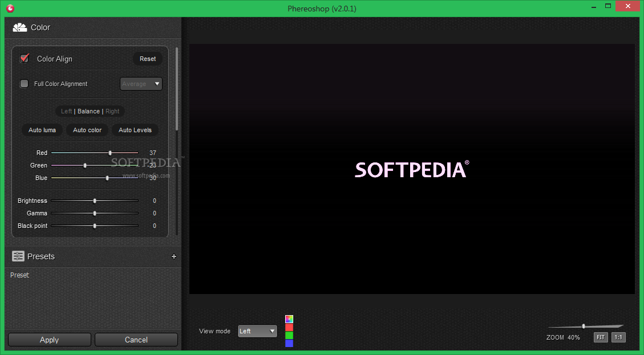The image size is (644, 355).
Task: Click the Color panel vertical scrollbar
Action: click(177, 89)
